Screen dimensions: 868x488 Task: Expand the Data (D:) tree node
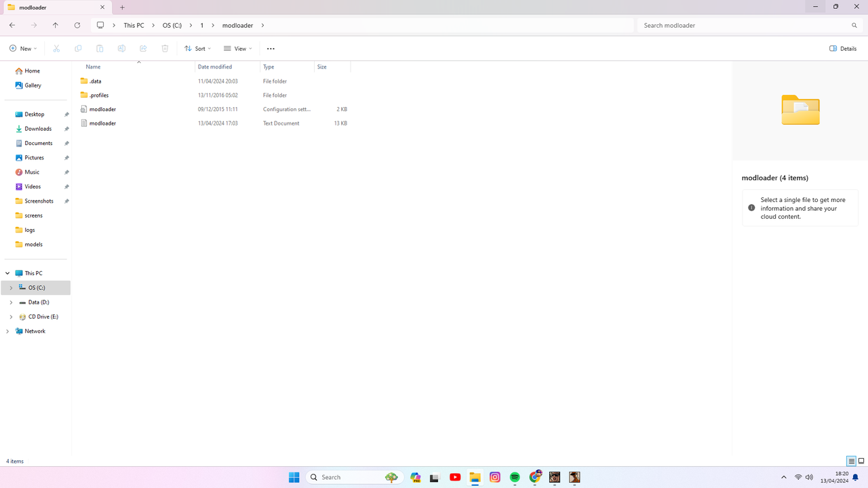[x=11, y=302]
